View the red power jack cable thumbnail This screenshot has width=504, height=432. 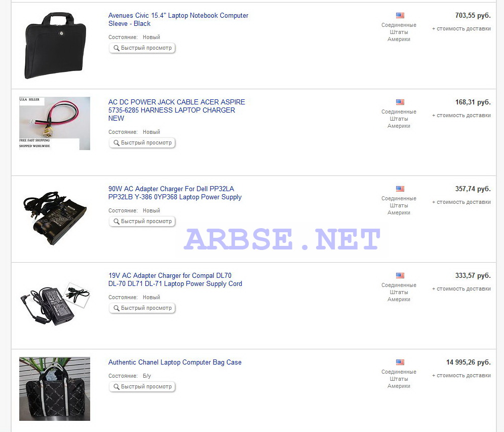tap(55, 123)
